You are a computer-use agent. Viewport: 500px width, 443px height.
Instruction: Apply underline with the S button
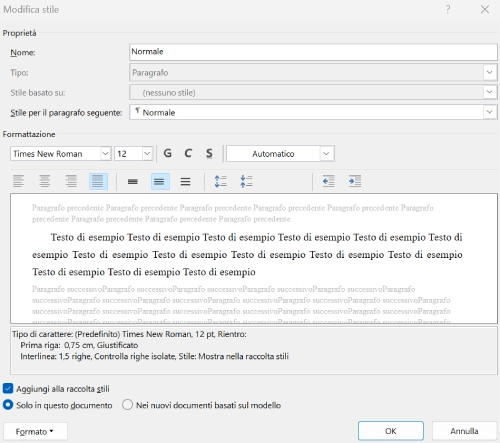tap(209, 153)
